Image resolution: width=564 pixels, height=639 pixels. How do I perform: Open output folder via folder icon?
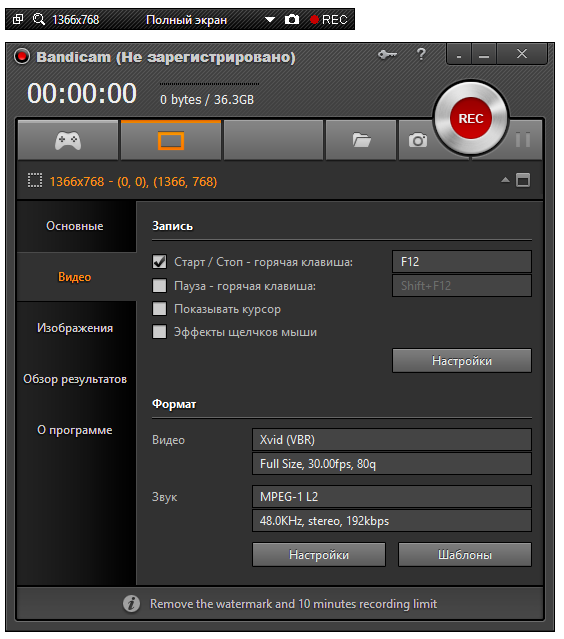(x=361, y=140)
